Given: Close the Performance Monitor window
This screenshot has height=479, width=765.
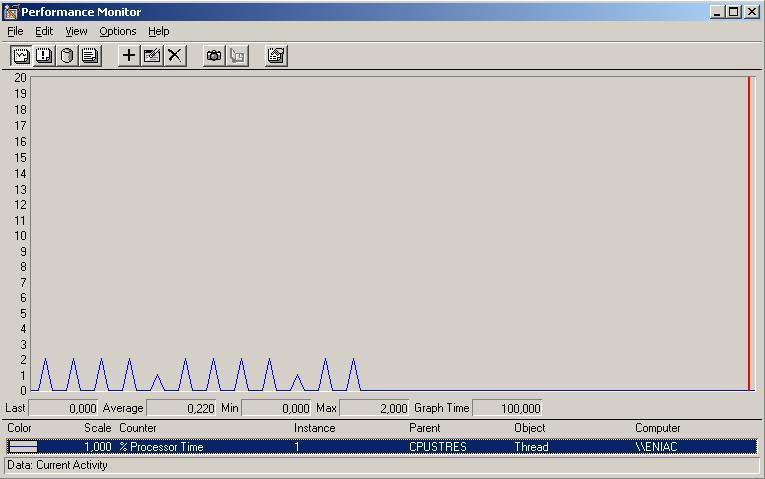Looking at the screenshot, I should (x=752, y=12).
